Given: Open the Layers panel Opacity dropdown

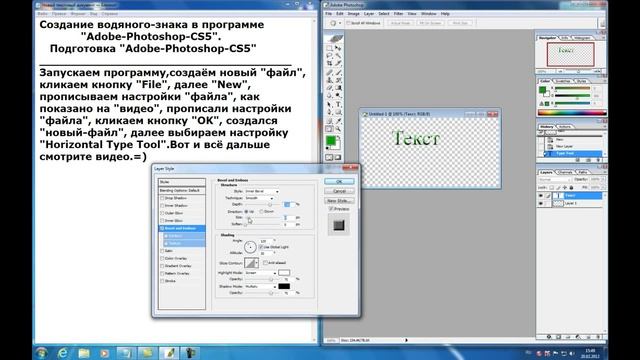Looking at the screenshot, I should click(x=602, y=180).
